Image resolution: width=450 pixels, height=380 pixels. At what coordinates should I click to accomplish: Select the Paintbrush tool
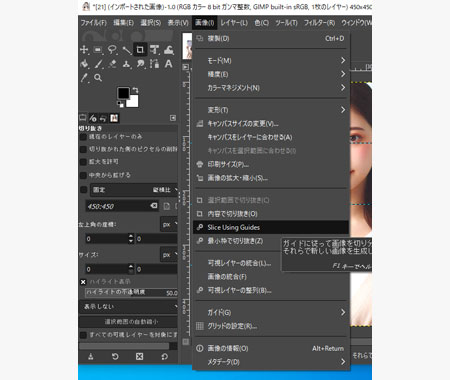[98, 64]
